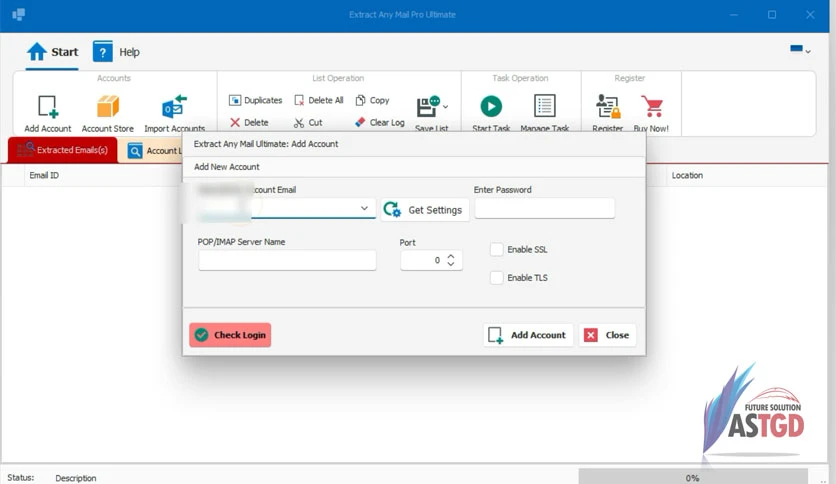The width and height of the screenshot is (836, 484).
Task: Click the Register icon with the padlock
Action: point(608,106)
